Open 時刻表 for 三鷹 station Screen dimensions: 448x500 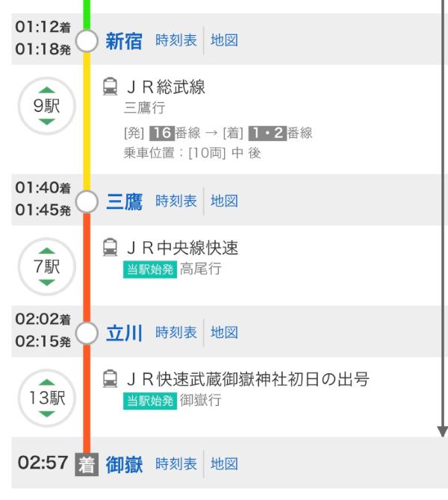(176, 201)
